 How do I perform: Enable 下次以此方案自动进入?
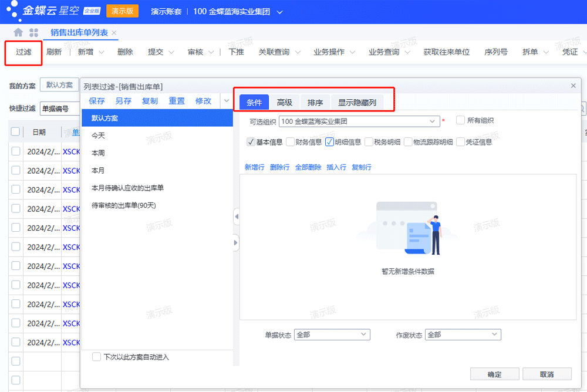96,356
